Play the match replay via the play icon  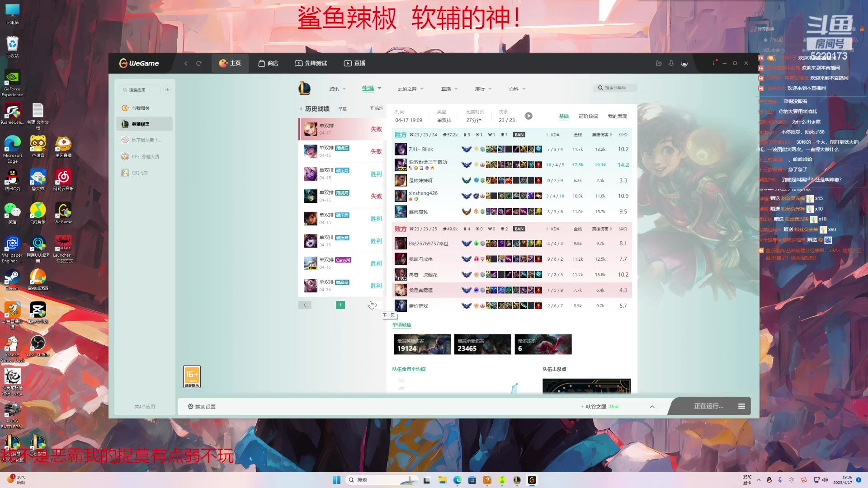pos(528,116)
